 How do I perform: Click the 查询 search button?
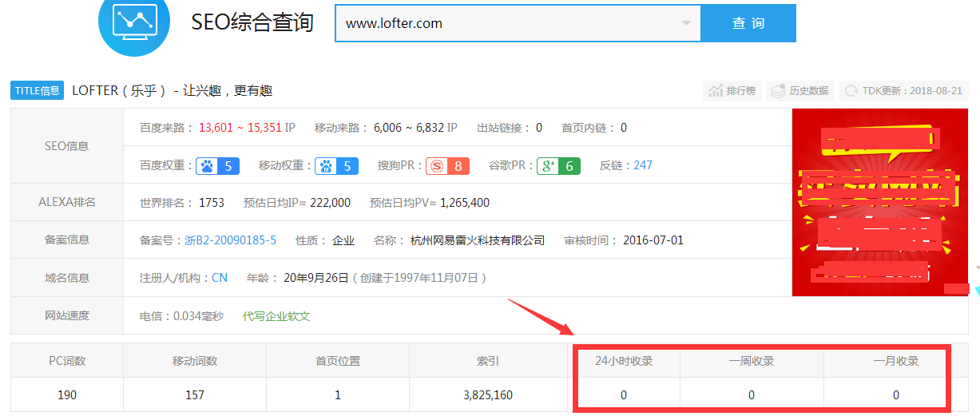[748, 23]
